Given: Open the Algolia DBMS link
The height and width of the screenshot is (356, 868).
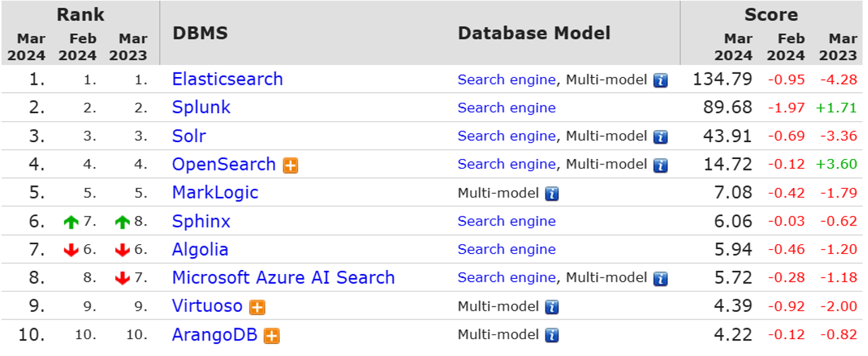Looking at the screenshot, I should point(201,250).
